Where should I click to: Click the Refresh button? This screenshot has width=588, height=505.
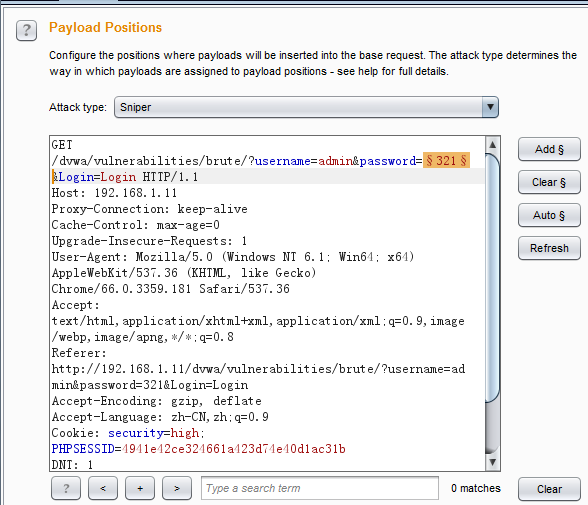coord(549,248)
